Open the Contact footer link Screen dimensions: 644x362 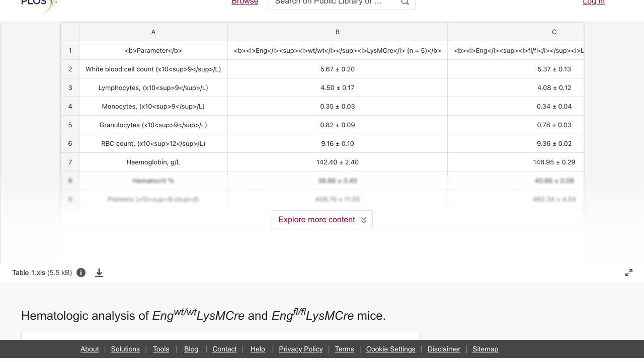[224, 349]
